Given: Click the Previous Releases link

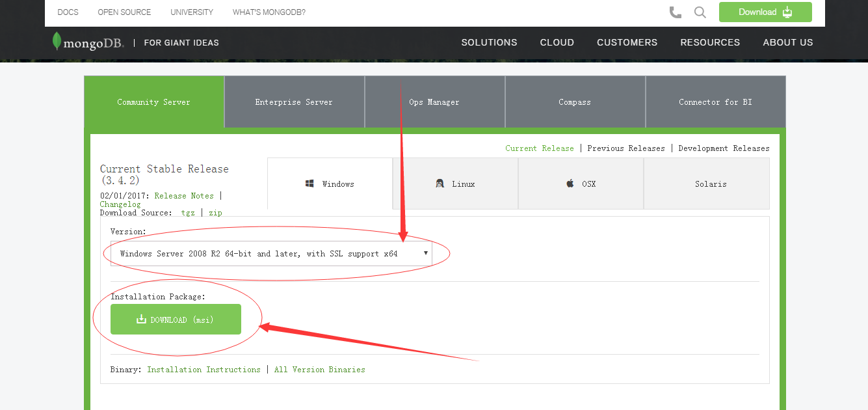Looking at the screenshot, I should click(626, 148).
